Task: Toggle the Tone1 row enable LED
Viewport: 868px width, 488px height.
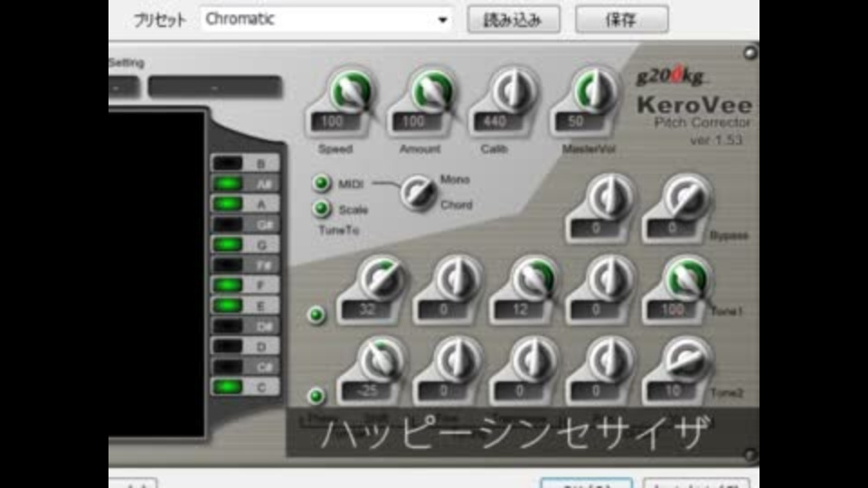Action: (316, 315)
